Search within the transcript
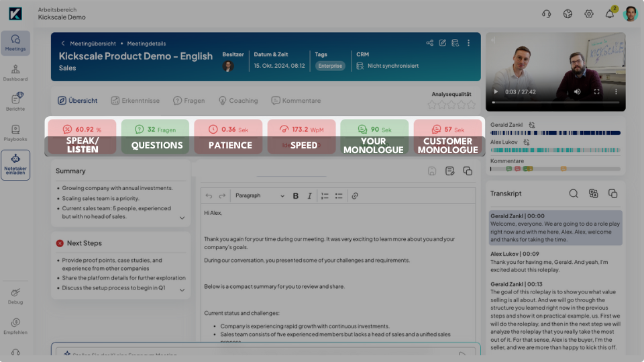Image resolution: width=644 pixels, height=362 pixels. click(574, 193)
